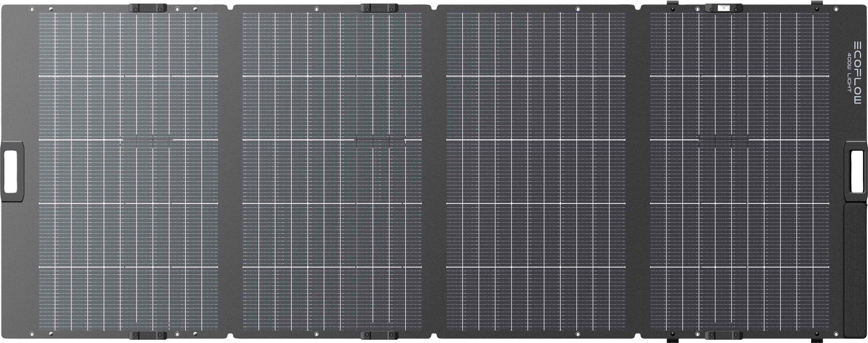Click top center grommet on third panel
This screenshot has width=868, height=343.
pos(578,9)
